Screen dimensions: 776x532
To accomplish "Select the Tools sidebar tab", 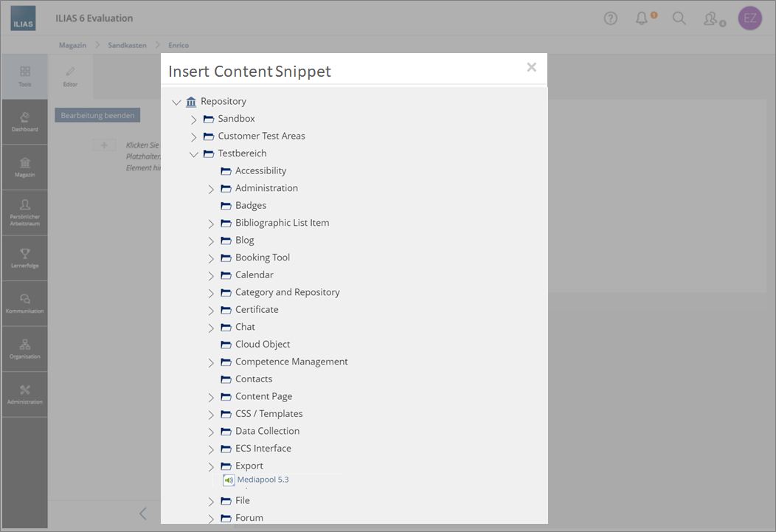I will point(24,76).
